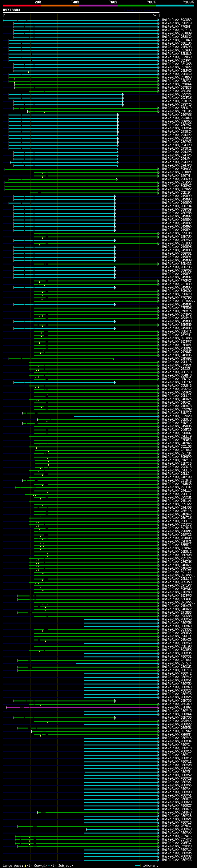Select the UniRef100_C5Z153 label
The image size is (197, 868).
click(x=177, y=446)
